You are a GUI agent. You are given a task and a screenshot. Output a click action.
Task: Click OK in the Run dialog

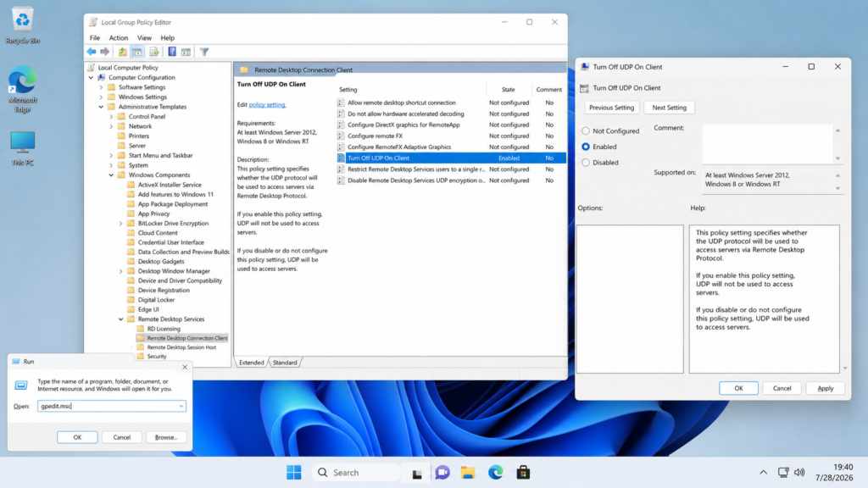coord(77,437)
